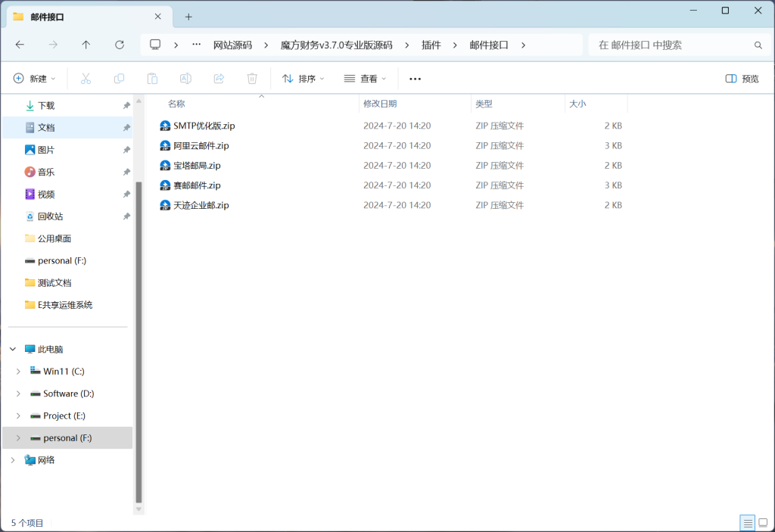
Task: Open the 查看 view dropdown
Action: pos(364,78)
